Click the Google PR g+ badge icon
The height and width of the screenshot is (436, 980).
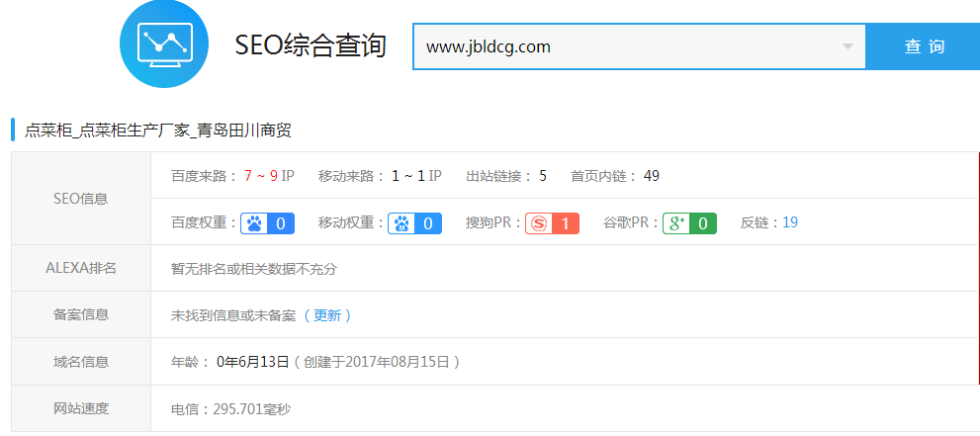click(x=676, y=223)
